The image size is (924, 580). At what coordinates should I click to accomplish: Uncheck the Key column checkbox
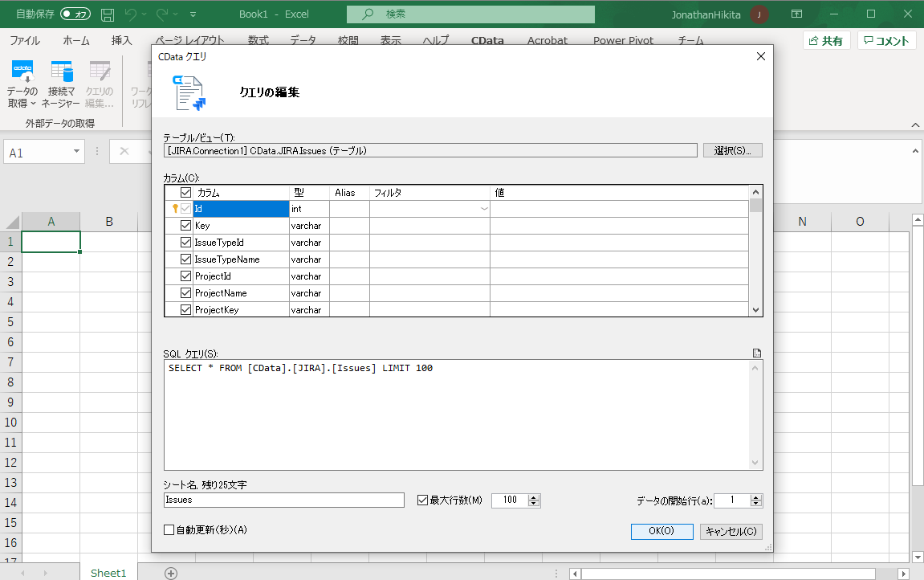coord(185,226)
